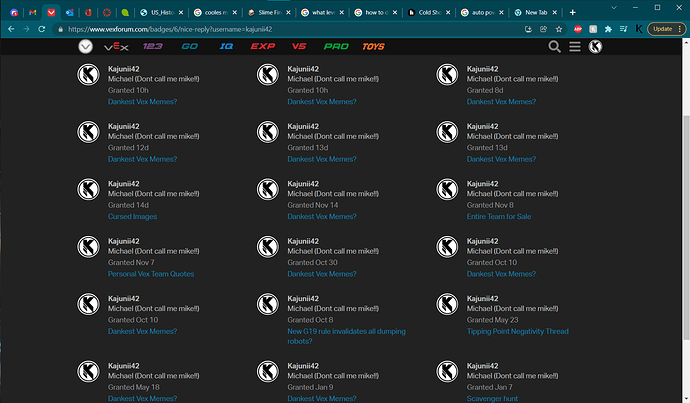Open a new browser tab with plus button
The width and height of the screenshot is (690, 403).
tap(573, 12)
